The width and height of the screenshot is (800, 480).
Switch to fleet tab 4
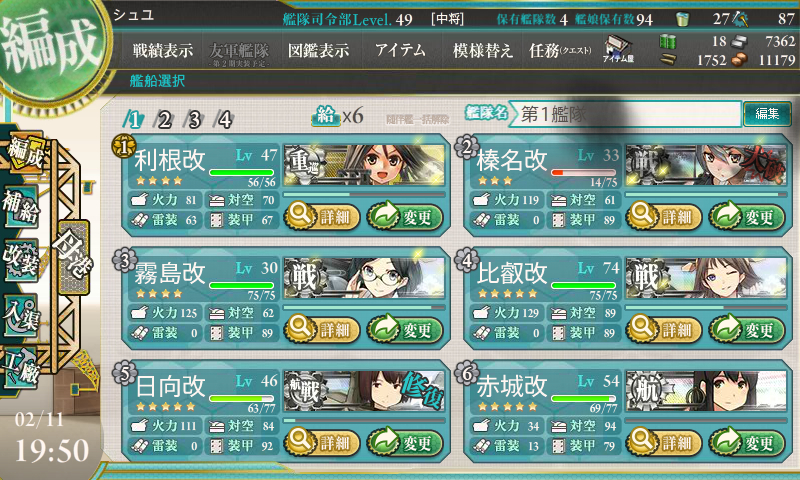pyautogui.click(x=224, y=120)
